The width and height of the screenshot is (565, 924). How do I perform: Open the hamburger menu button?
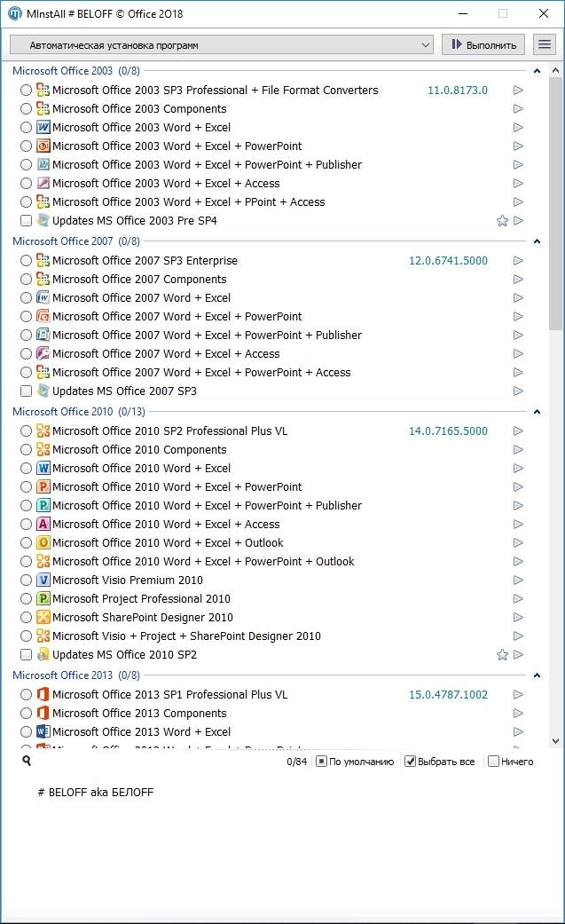coord(545,44)
